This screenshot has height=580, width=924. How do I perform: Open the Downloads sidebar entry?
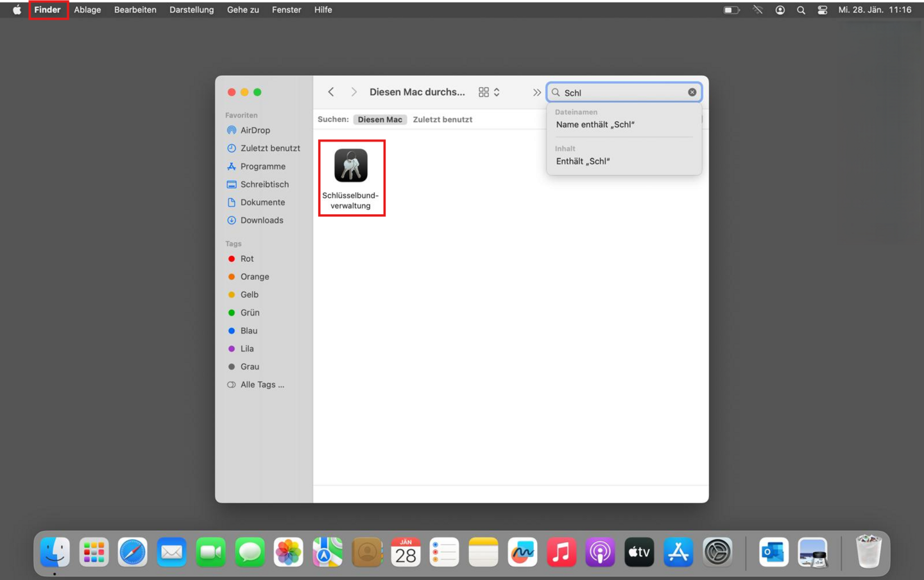point(262,220)
